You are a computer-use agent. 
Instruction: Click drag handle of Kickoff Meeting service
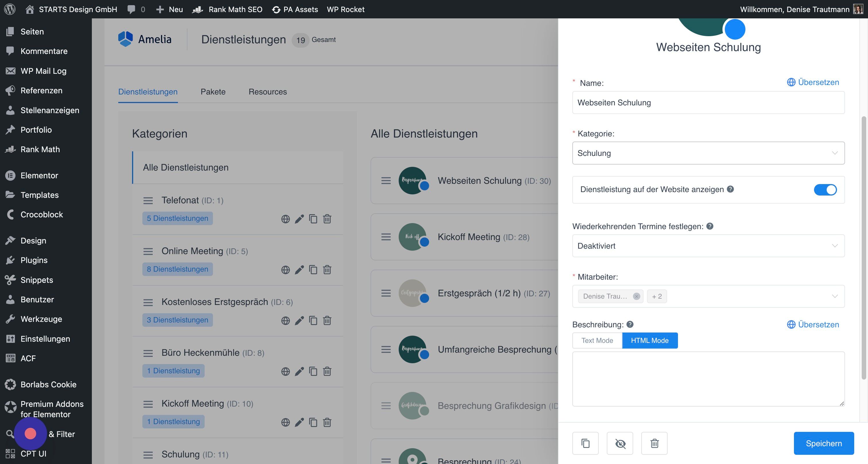(x=386, y=237)
